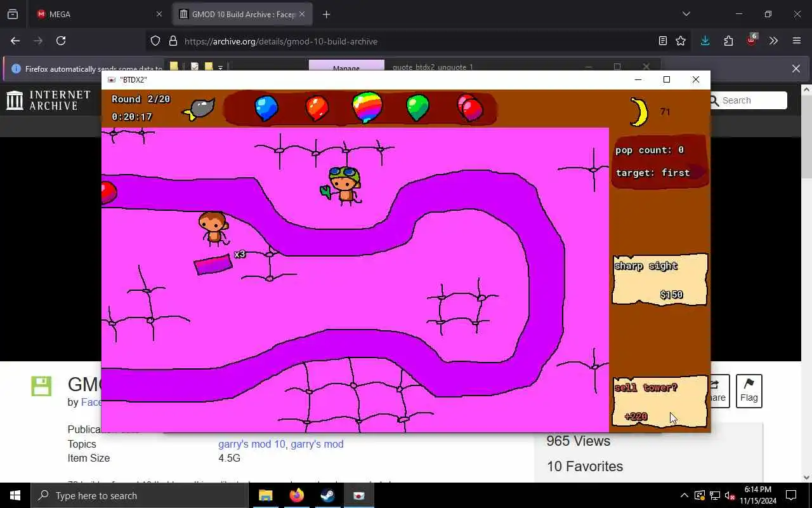Select the goggles monkey tower
Viewport: 812px width, 508px height.
click(x=343, y=185)
